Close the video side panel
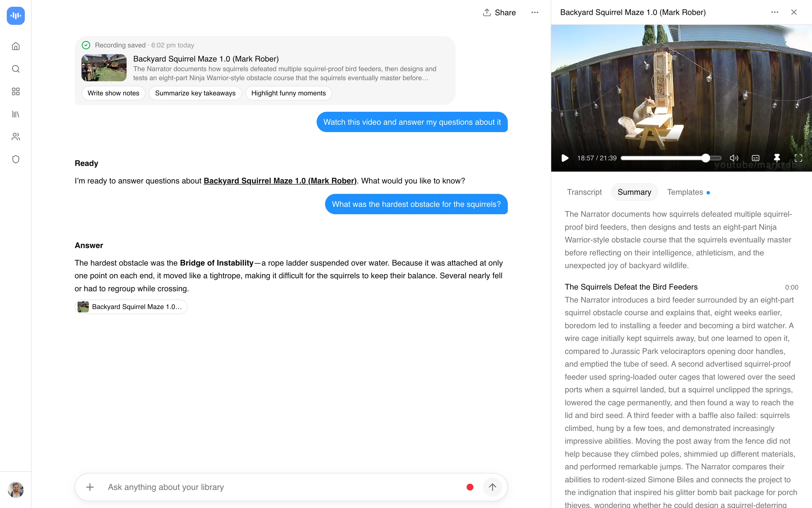 tap(794, 12)
